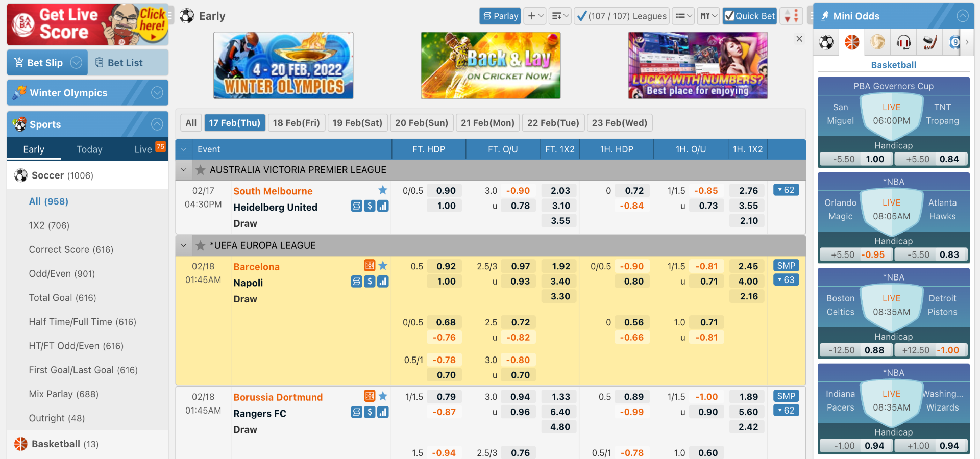Star the UEFA Europa League header
Screen dimensions: 980x459
pos(201,245)
